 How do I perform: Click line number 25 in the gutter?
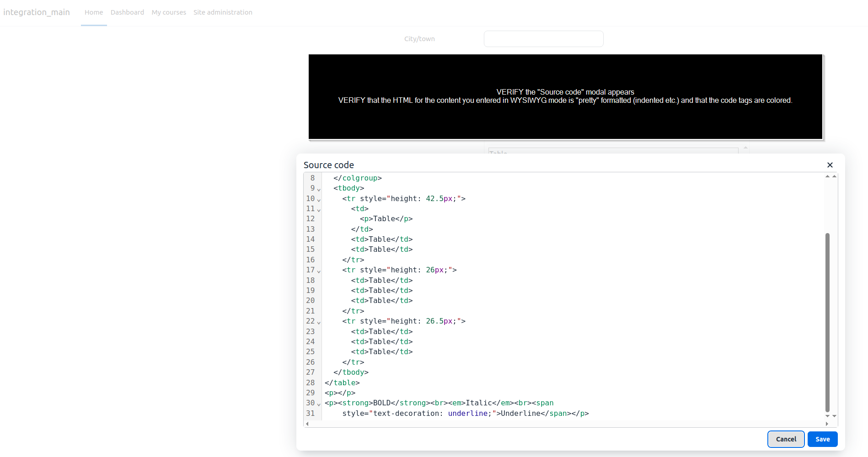[311, 352]
